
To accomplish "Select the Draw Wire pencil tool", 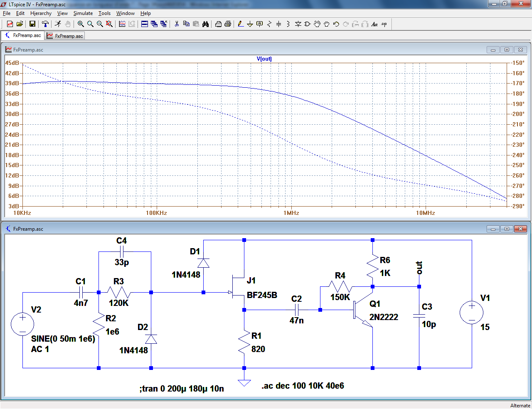I will pos(241,24).
